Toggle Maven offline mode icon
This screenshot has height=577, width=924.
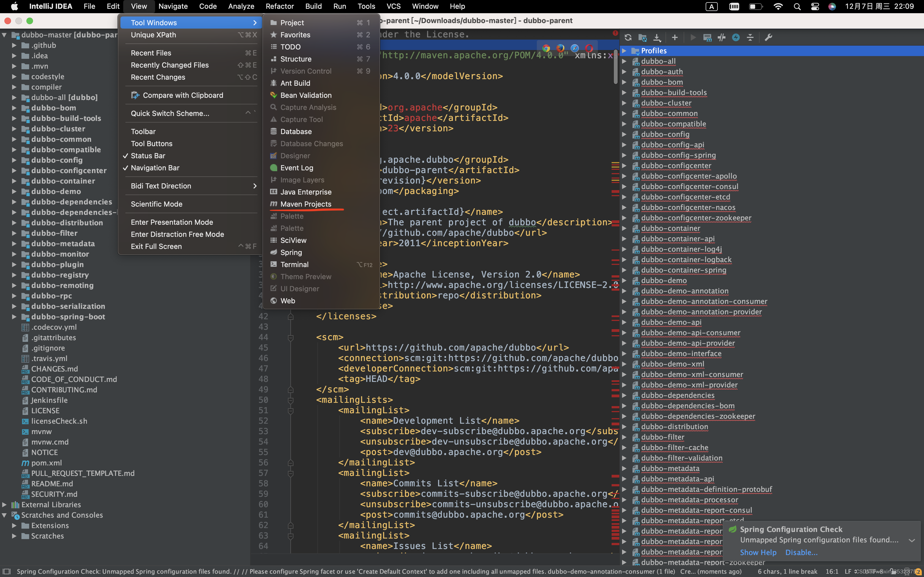coord(722,37)
